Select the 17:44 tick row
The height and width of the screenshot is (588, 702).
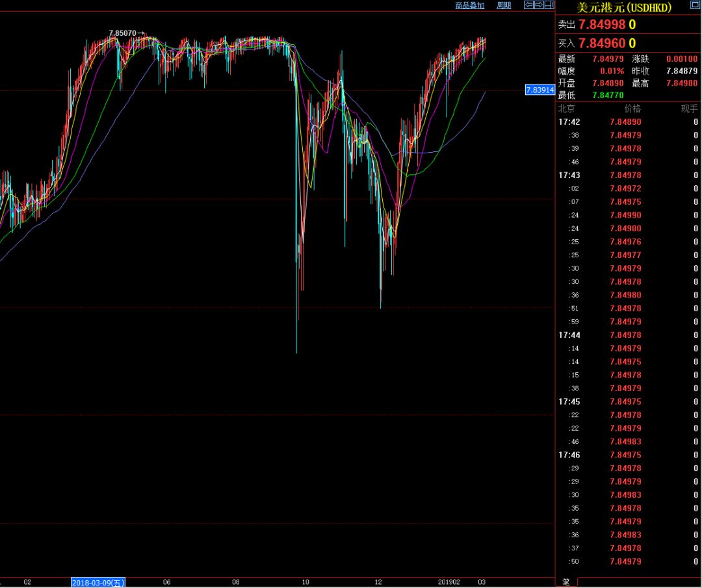click(628, 335)
